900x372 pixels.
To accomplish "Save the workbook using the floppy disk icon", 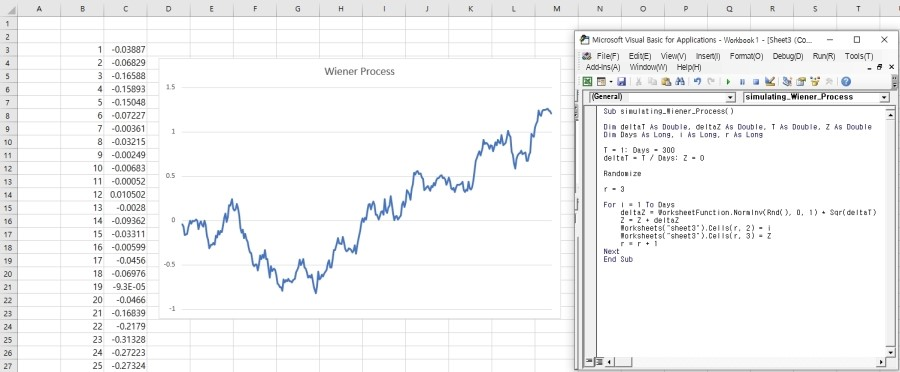I will [622, 82].
